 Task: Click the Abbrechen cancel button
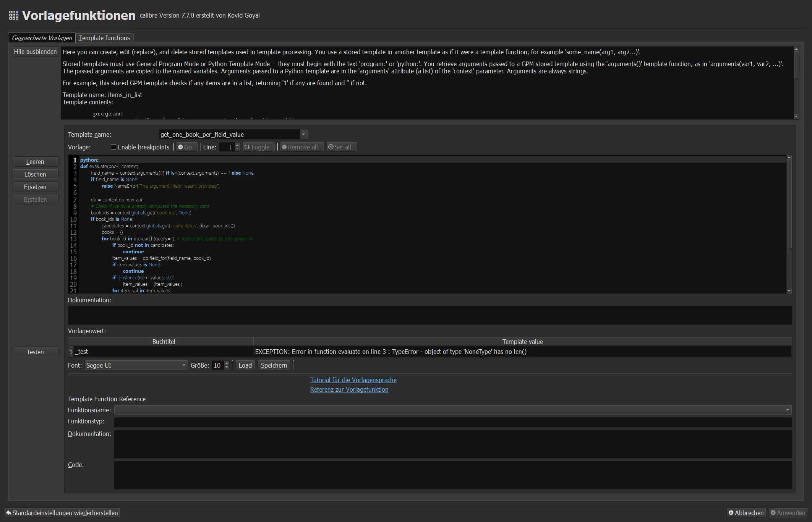point(746,513)
